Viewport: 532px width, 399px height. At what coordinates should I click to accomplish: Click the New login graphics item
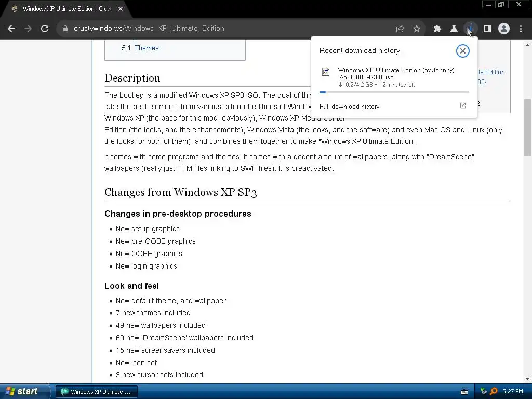pos(146,267)
